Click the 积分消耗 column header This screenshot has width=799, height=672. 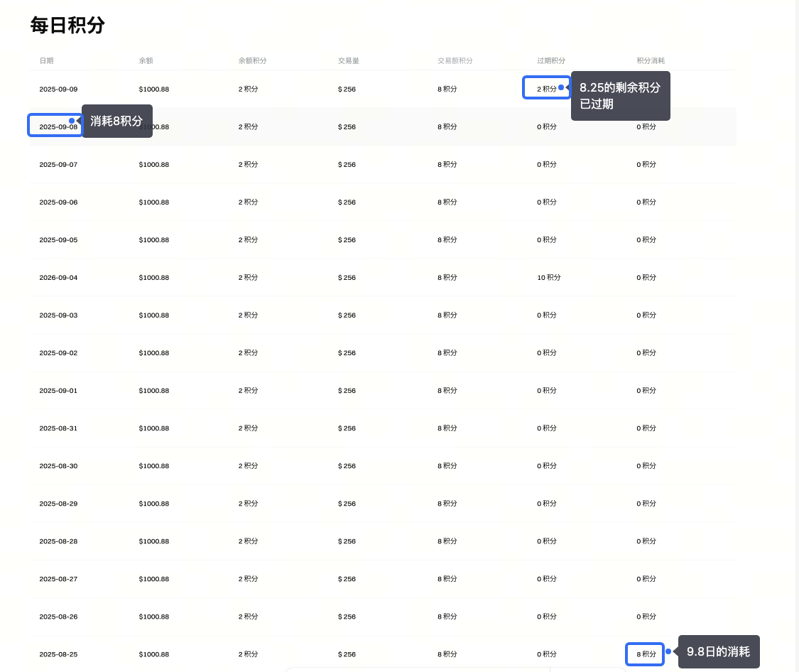click(x=651, y=61)
